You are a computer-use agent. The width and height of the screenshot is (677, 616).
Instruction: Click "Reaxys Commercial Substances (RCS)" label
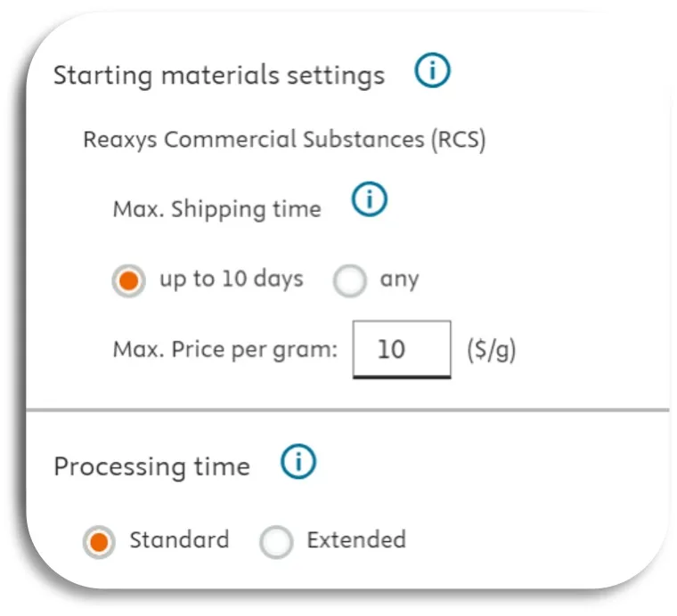[x=284, y=141]
